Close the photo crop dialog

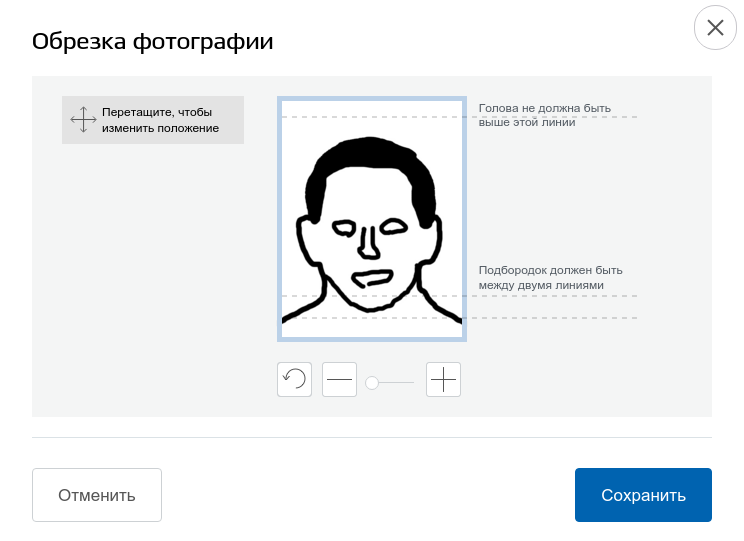tap(715, 28)
